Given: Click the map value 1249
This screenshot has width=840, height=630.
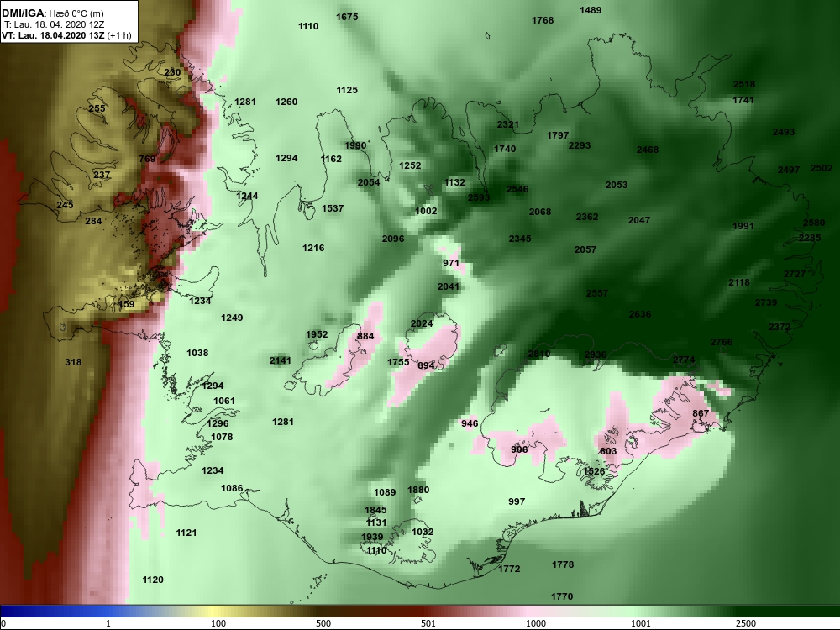Looking at the screenshot, I should tap(232, 318).
